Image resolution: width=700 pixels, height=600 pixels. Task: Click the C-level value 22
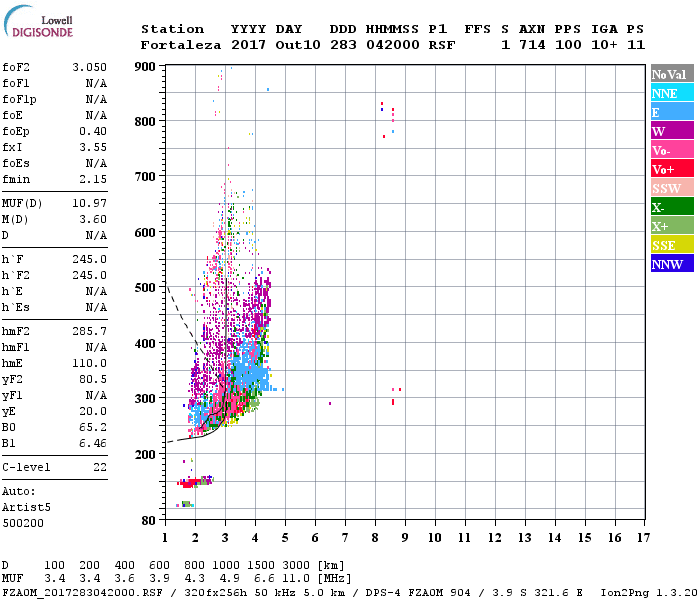tap(100, 467)
